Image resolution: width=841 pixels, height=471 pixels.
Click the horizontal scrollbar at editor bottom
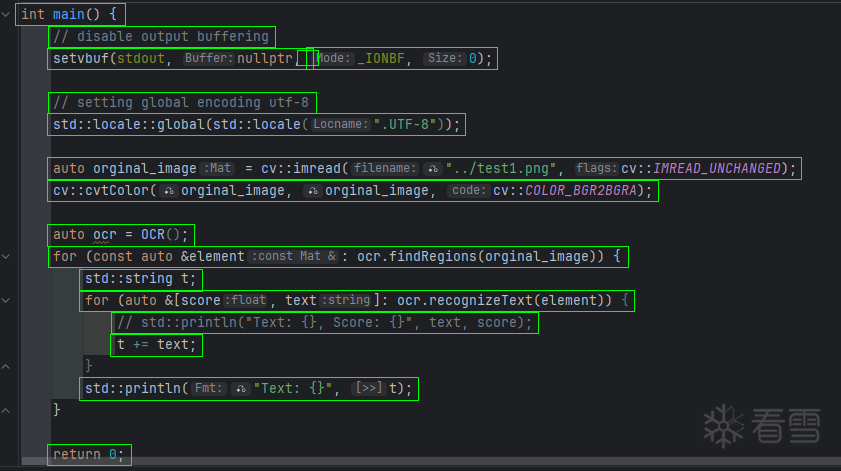tap(431, 461)
